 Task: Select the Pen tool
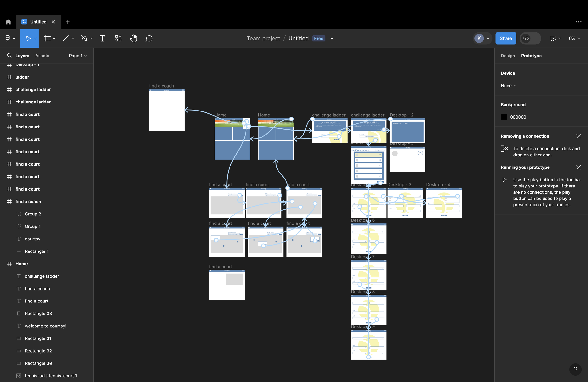pos(84,38)
